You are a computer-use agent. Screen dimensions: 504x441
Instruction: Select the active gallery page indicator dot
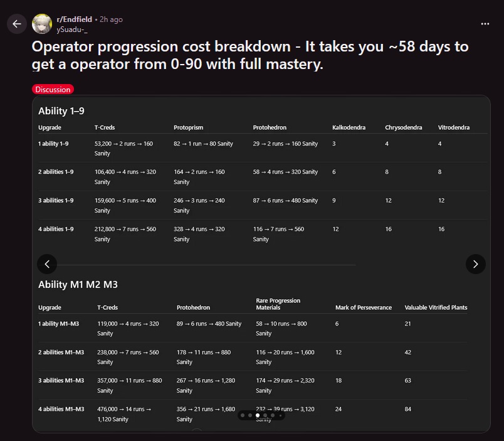[258, 415]
